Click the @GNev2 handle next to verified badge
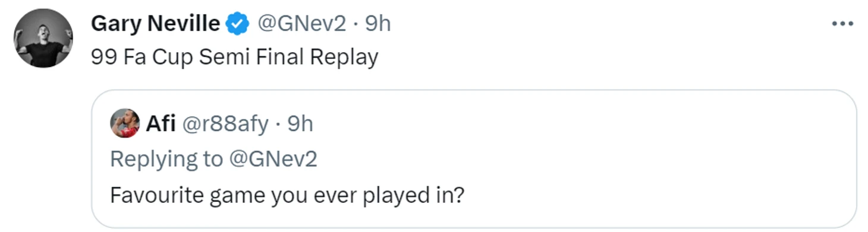The width and height of the screenshot is (868, 232). (301, 24)
